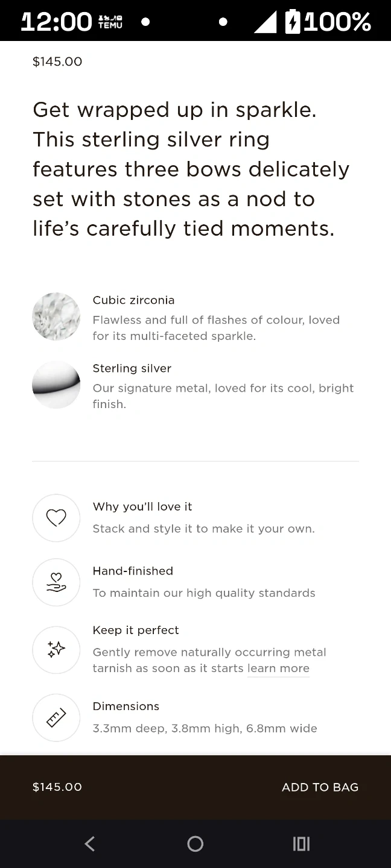Viewport: 391px width, 868px height.
Task: Tap the Hand-finished heading
Action: [133, 571]
